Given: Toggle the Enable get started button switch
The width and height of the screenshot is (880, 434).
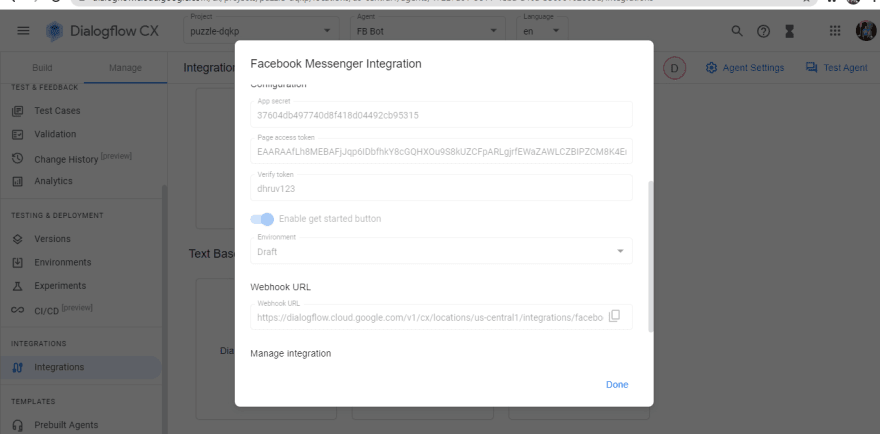Looking at the screenshot, I should [262, 219].
